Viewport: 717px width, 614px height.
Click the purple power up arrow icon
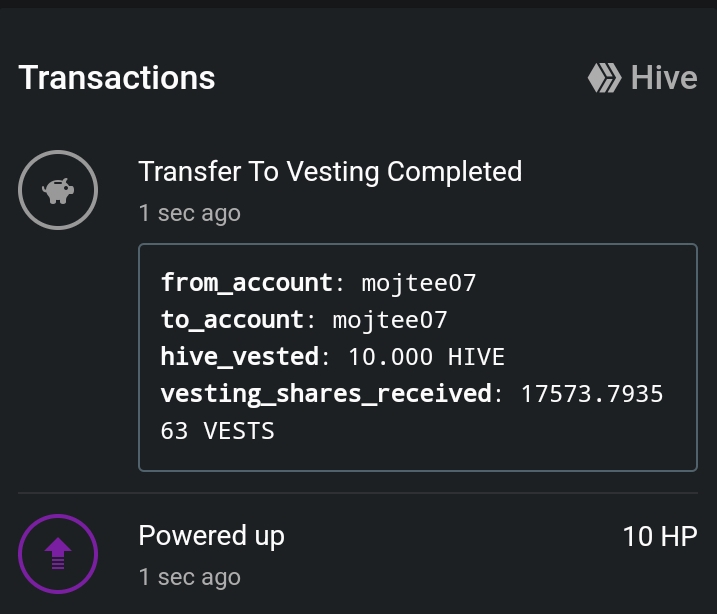(58, 554)
